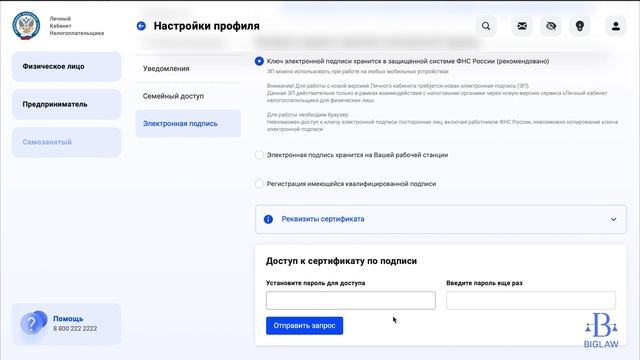
Task: Open the messages envelope icon
Action: [522, 26]
